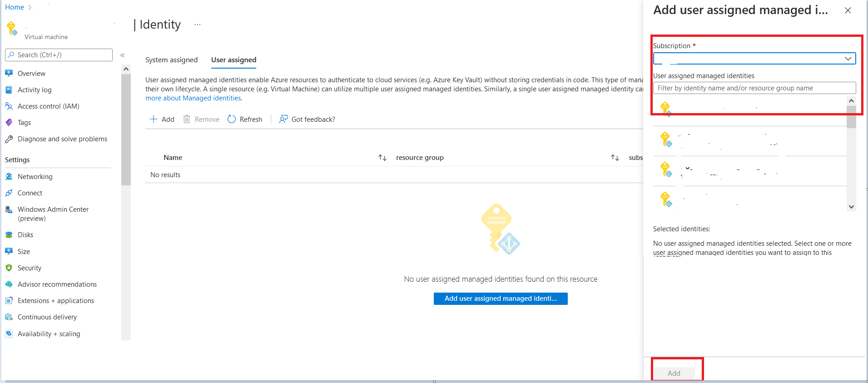
Task: Open Diagnose and solve problems
Action: [x=62, y=139]
